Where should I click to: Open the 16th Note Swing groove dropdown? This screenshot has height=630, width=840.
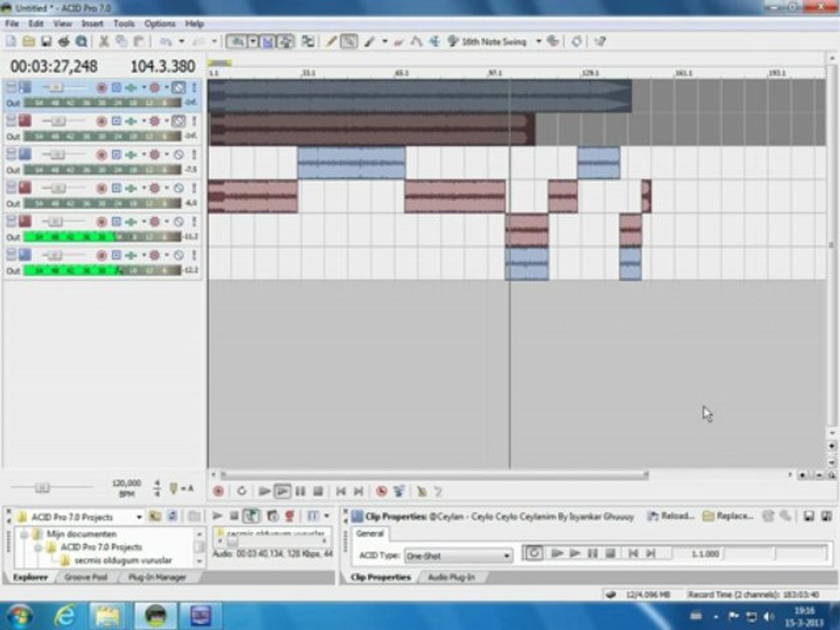pyautogui.click(x=538, y=41)
